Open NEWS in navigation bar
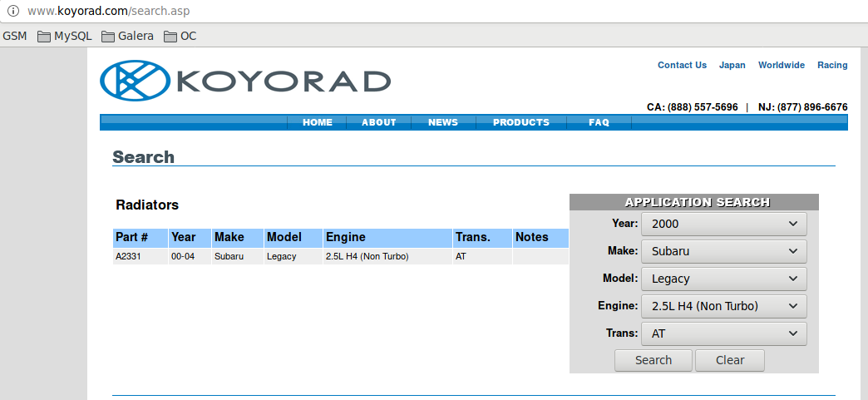The height and width of the screenshot is (400, 868). tap(443, 122)
